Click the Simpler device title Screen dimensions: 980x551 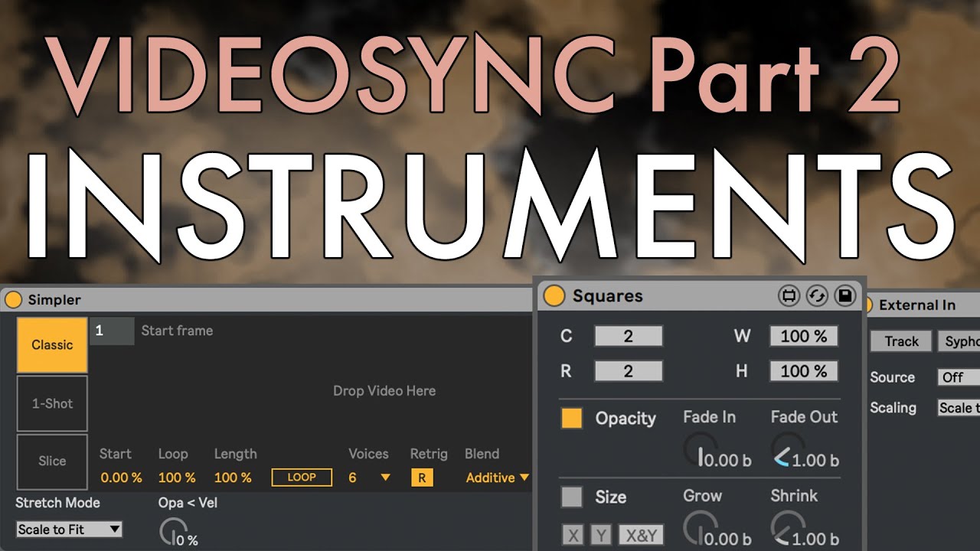click(x=54, y=300)
